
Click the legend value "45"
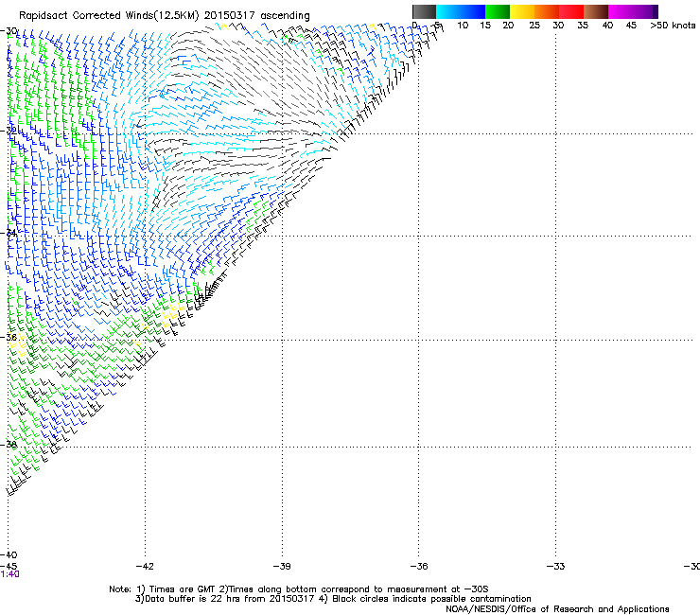631,25
